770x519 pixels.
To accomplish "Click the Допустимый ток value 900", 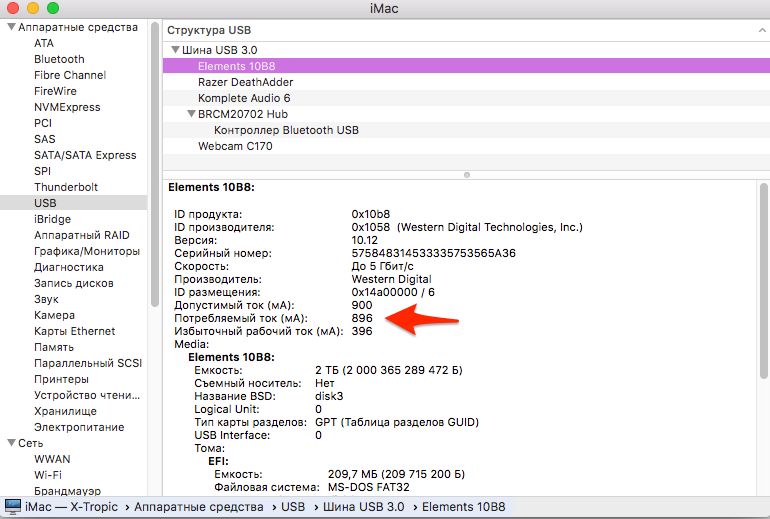I will [362, 305].
